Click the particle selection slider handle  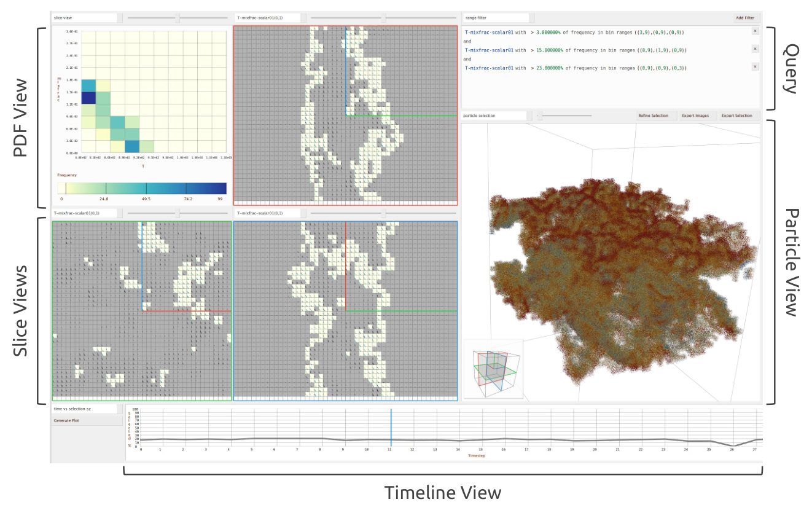point(540,116)
